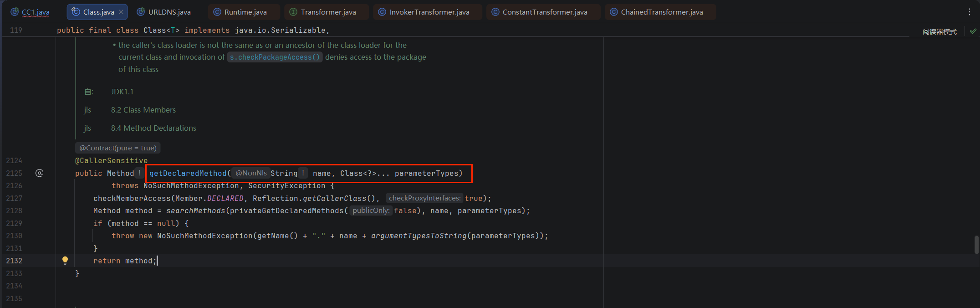The width and height of the screenshot is (980, 308).
Task: Click the Runtime.java class icon
Action: pyautogui.click(x=217, y=12)
